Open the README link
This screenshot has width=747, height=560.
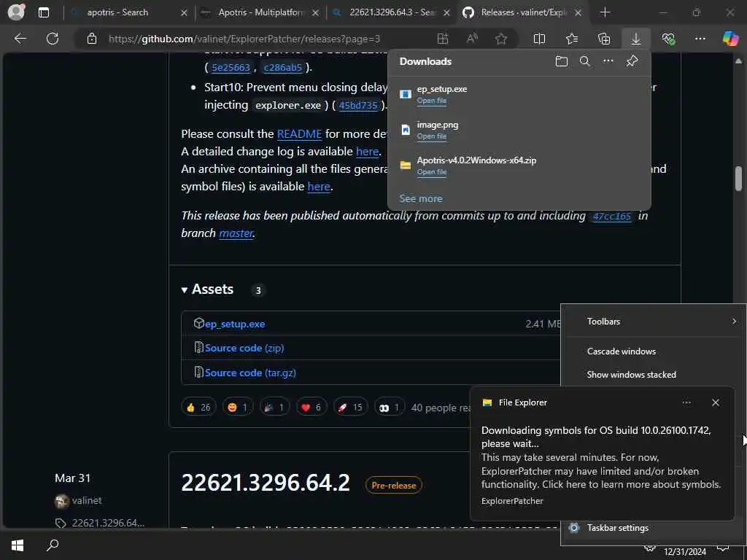pyautogui.click(x=299, y=134)
